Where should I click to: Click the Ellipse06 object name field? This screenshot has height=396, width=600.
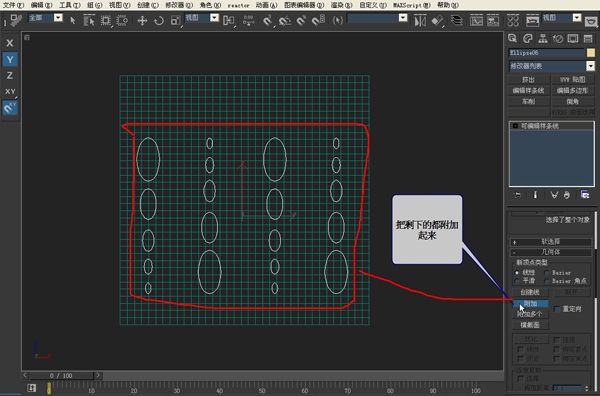(546, 52)
